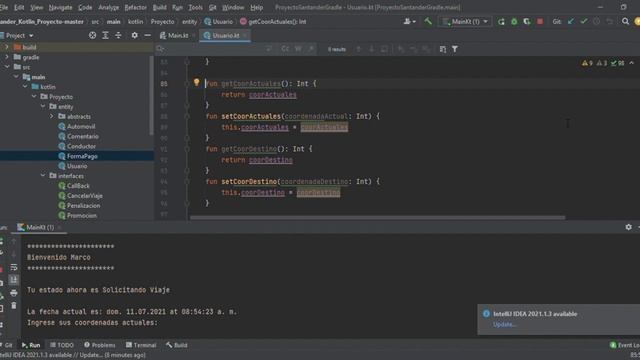640x360 pixels.
Task: Collapse the entity package
Action: click(x=43, y=107)
